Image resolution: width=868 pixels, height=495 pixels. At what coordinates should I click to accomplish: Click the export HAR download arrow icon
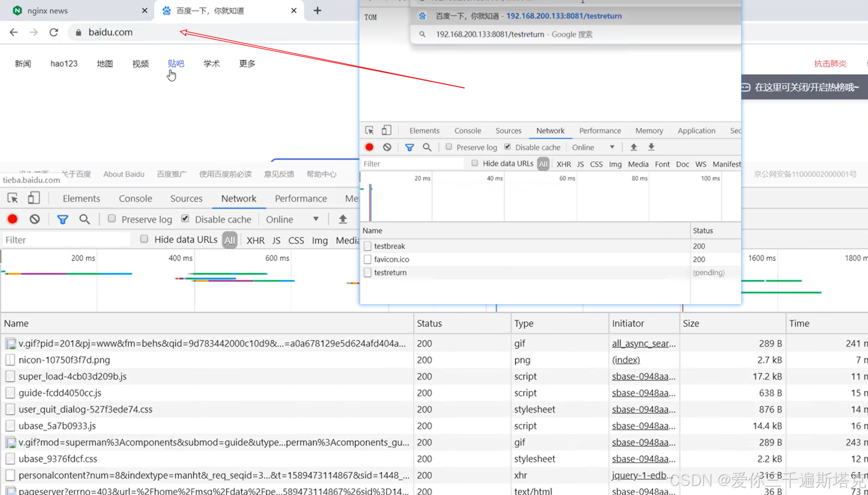click(x=650, y=147)
